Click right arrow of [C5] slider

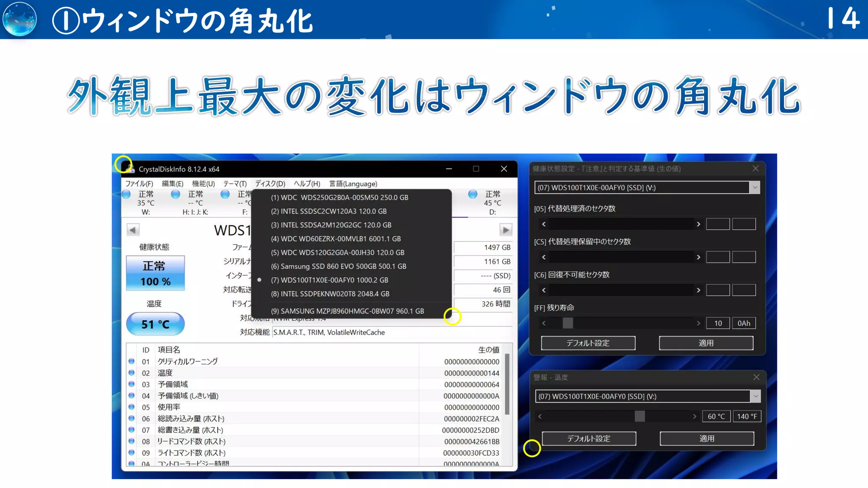[x=698, y=257]
